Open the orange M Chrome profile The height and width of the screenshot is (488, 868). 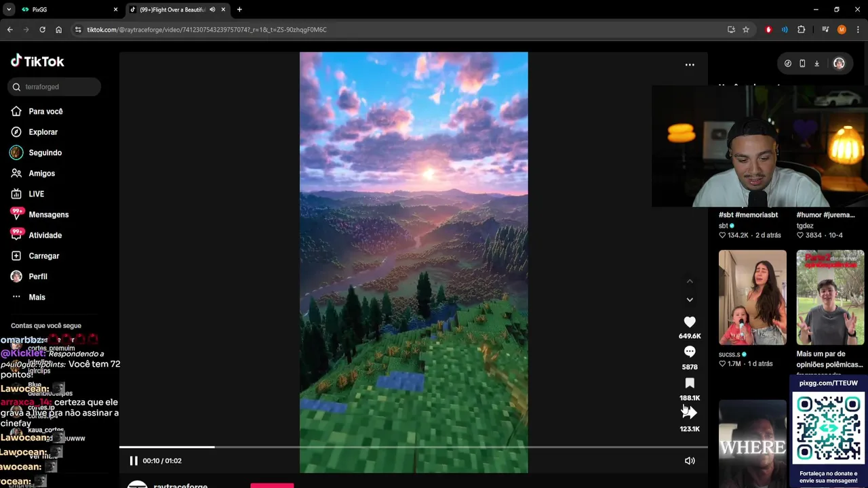coord(842,30)
